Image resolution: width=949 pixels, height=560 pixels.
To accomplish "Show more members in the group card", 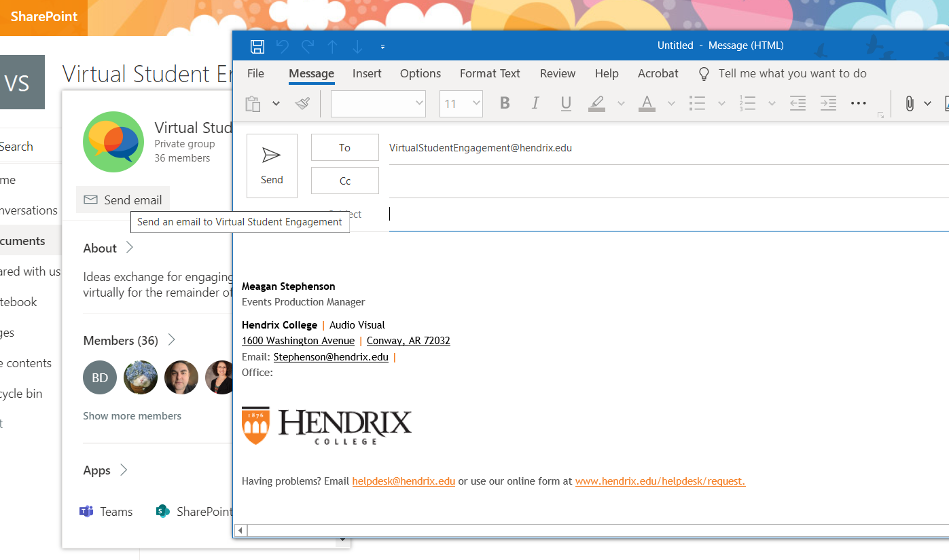I will tap(132, 416).
